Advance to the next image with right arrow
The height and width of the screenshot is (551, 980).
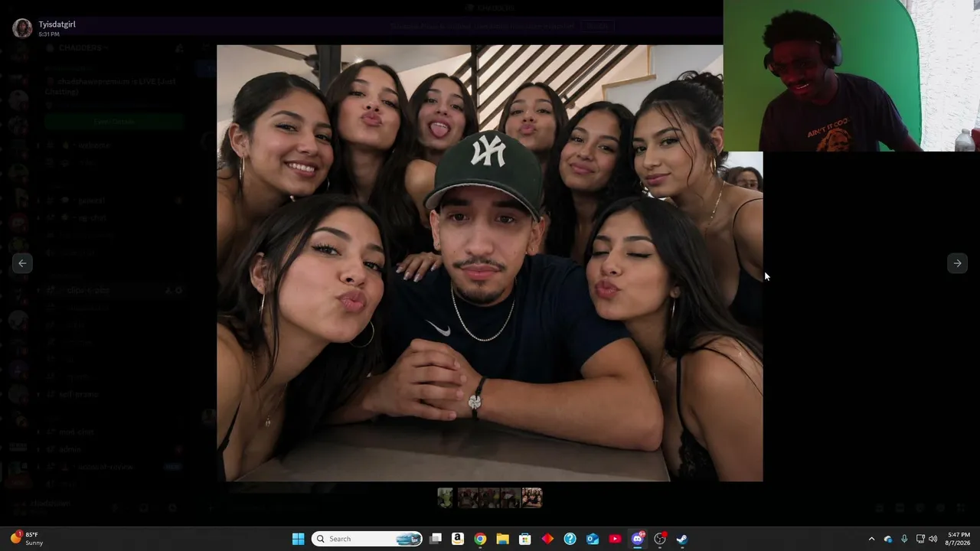957,263
